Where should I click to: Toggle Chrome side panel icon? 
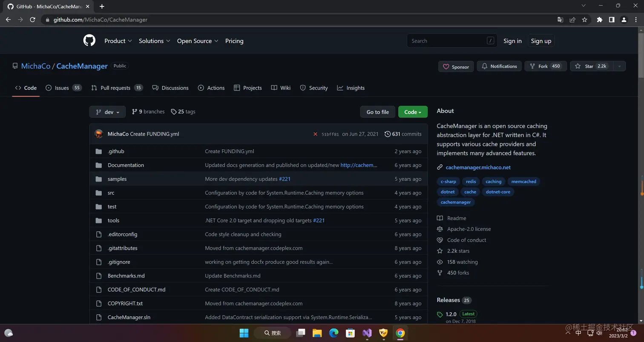pos(612,20)
